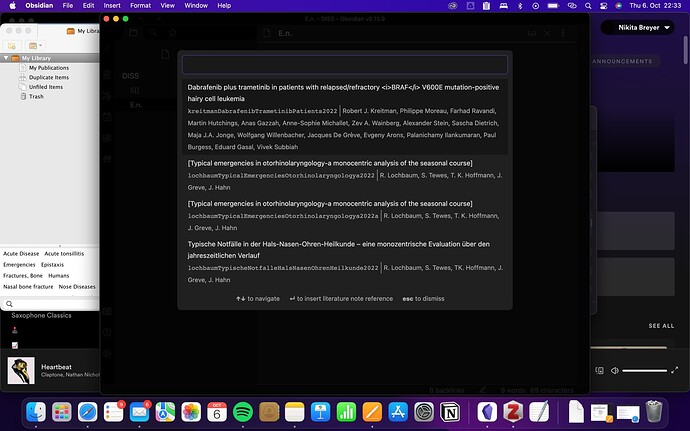Click SEE ALL link in Spotify
This screenshot has height=431, width=690.
pyautogui.click(x=661, y=326)
